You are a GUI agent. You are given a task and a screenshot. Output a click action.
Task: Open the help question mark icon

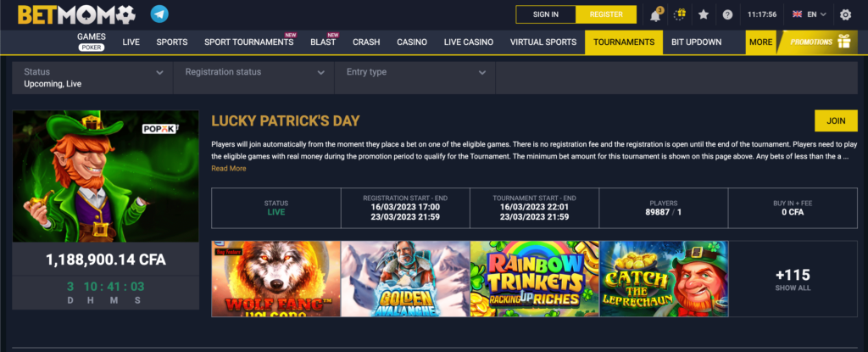[727, 14]
